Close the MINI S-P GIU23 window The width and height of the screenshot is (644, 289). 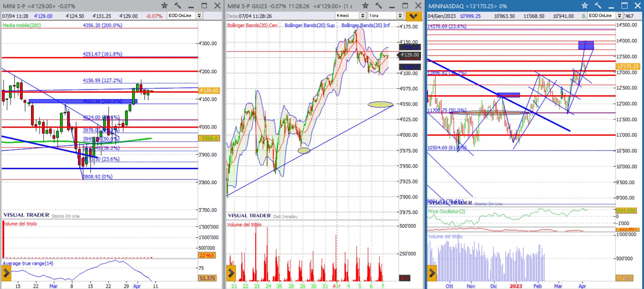click(418, 6)
